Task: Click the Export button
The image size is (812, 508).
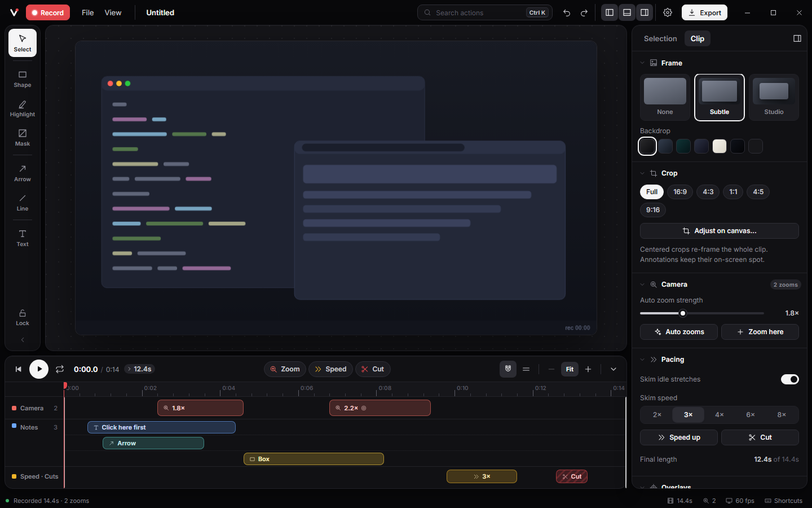Action: [704, 12]
